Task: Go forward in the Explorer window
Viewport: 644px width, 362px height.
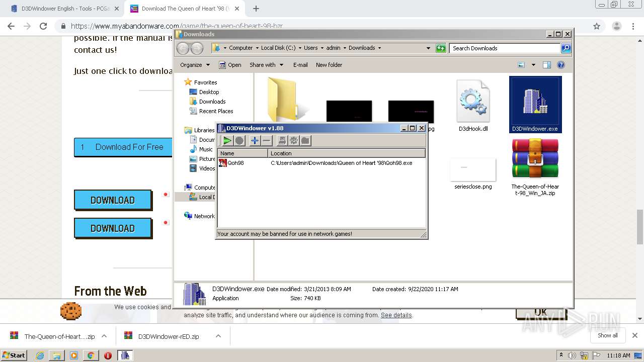Action: click(x=197, y=48)
